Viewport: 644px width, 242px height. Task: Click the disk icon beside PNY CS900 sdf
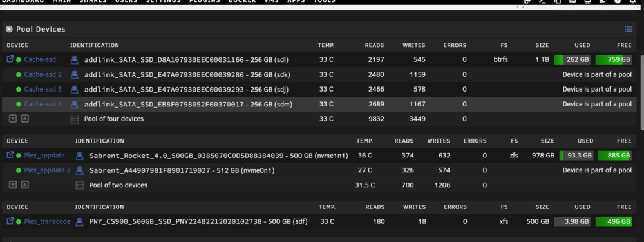point(80,222)
